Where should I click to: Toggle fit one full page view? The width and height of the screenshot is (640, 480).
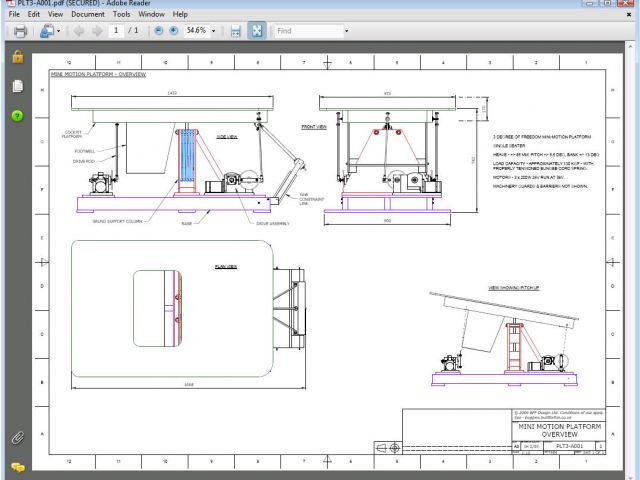[x=256, y=31]
